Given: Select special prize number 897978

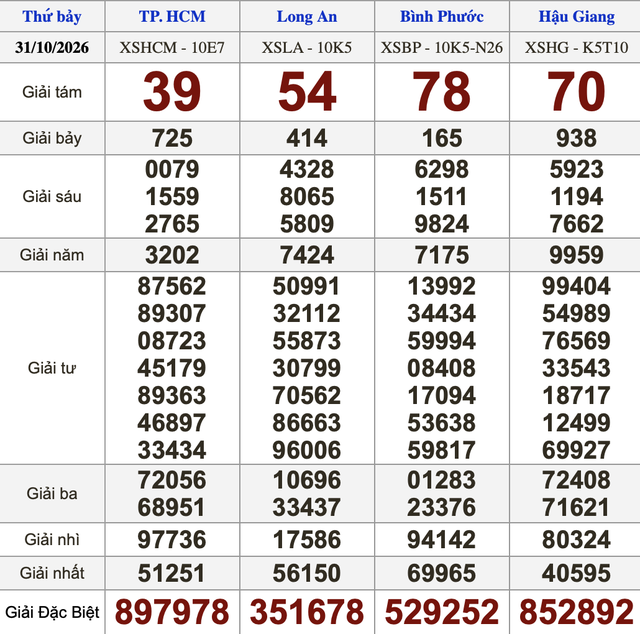Looking at the screenshot, I should (x=172, y=612).
